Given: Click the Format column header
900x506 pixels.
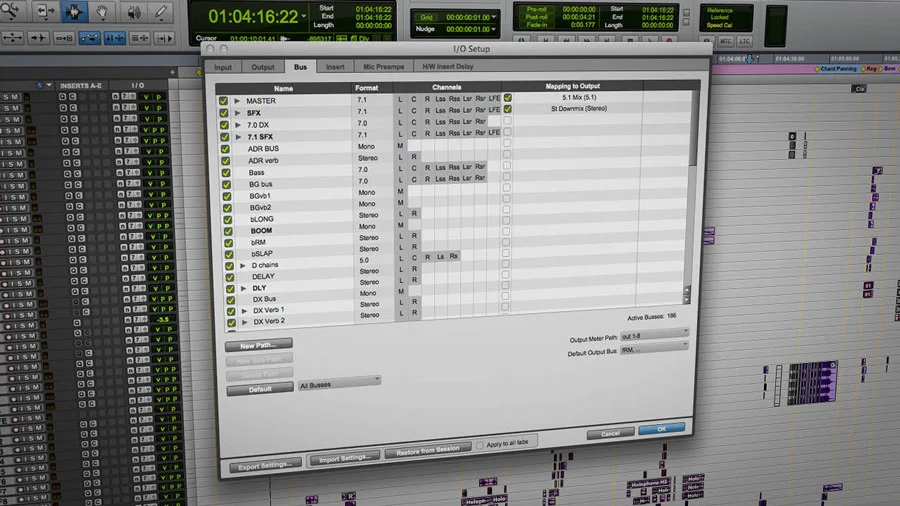Looking at the screenshot, I should click(x=367, y=88).
